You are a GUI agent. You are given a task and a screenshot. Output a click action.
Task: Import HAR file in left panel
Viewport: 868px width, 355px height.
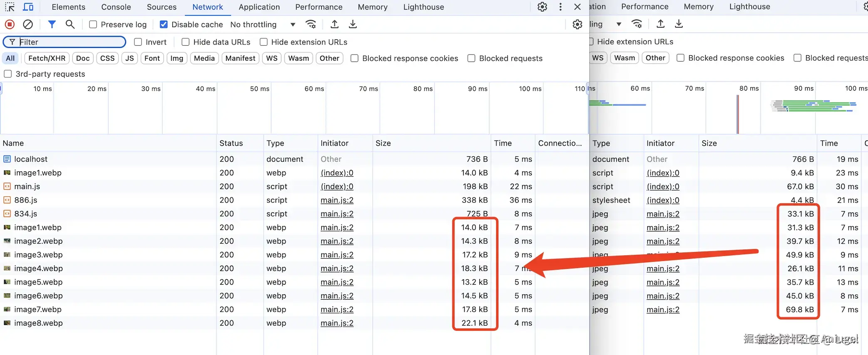coord(334,24)
